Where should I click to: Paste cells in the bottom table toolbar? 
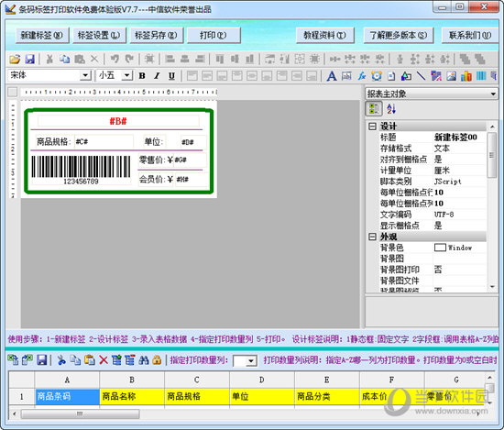(x=90, y=360)
